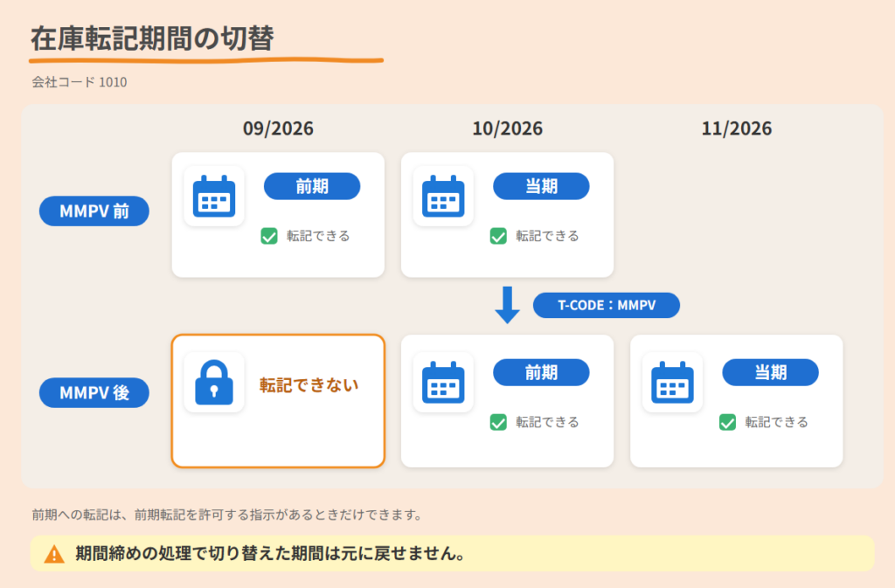Click 転記できる text in the 11/2026 card
The height and width of the screenshot is (588, 895).
point(776,422)
